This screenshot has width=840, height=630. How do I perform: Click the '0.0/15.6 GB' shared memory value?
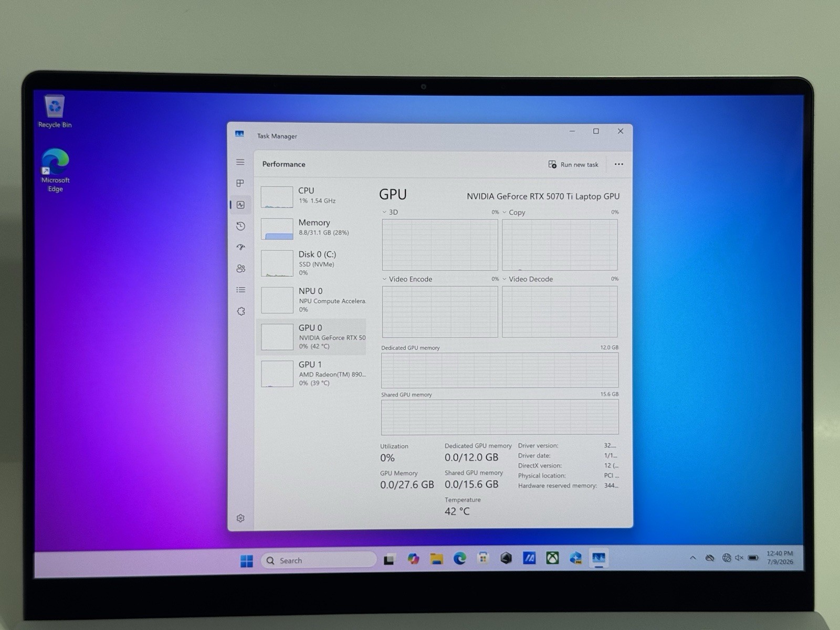tap(471, 484)
